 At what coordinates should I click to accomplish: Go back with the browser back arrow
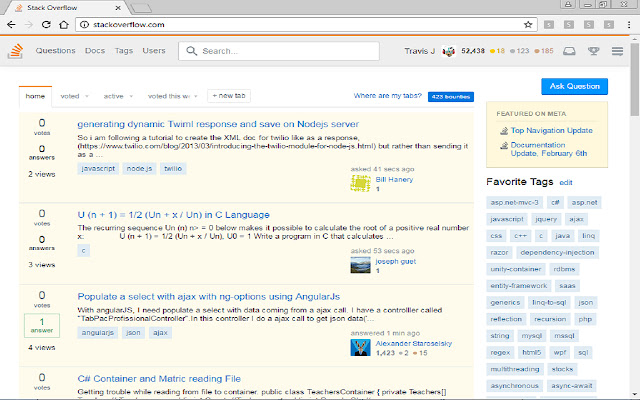pos(11,24)
